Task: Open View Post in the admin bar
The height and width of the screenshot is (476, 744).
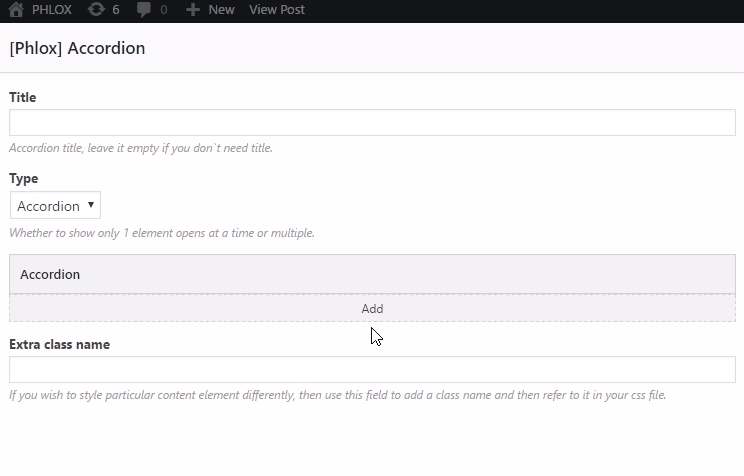Action: [x=277, y=9]
